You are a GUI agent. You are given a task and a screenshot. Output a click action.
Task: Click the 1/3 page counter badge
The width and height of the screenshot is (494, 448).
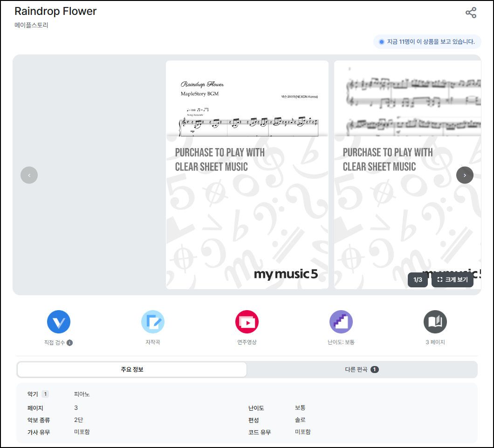pyautogui.click(x=418, y=279)
